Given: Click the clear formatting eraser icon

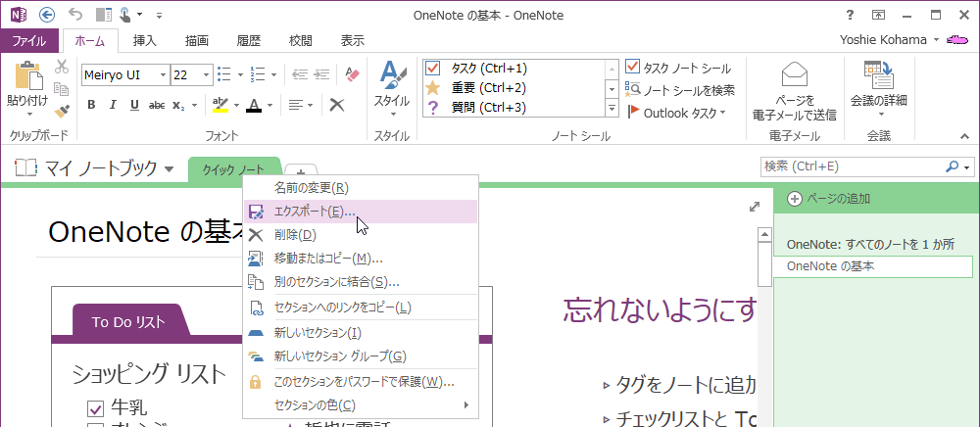Looking at the screenshot, I should click(x=353, y=74).
